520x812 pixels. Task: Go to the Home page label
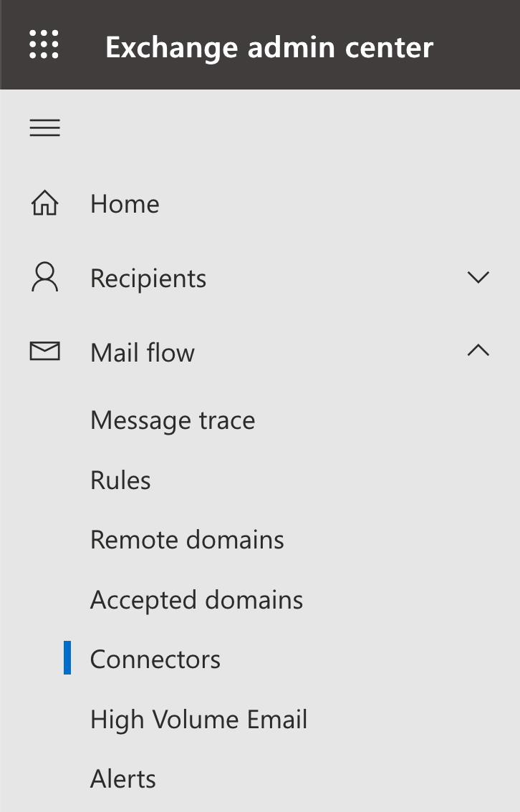(x=125, y=203)
